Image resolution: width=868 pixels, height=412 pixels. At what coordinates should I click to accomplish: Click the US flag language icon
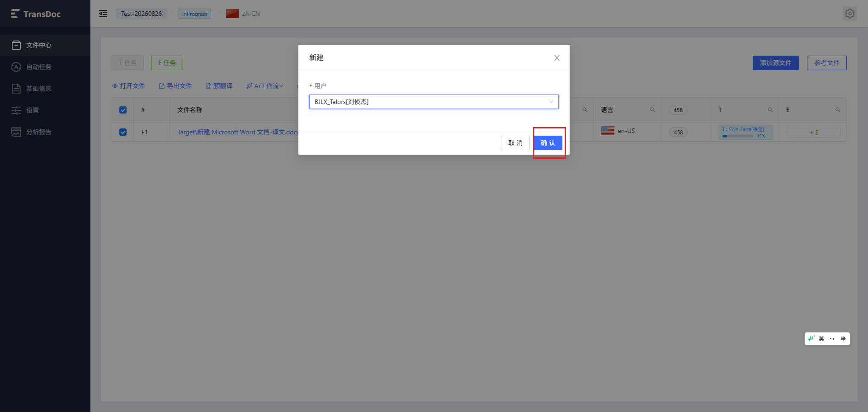608,131
